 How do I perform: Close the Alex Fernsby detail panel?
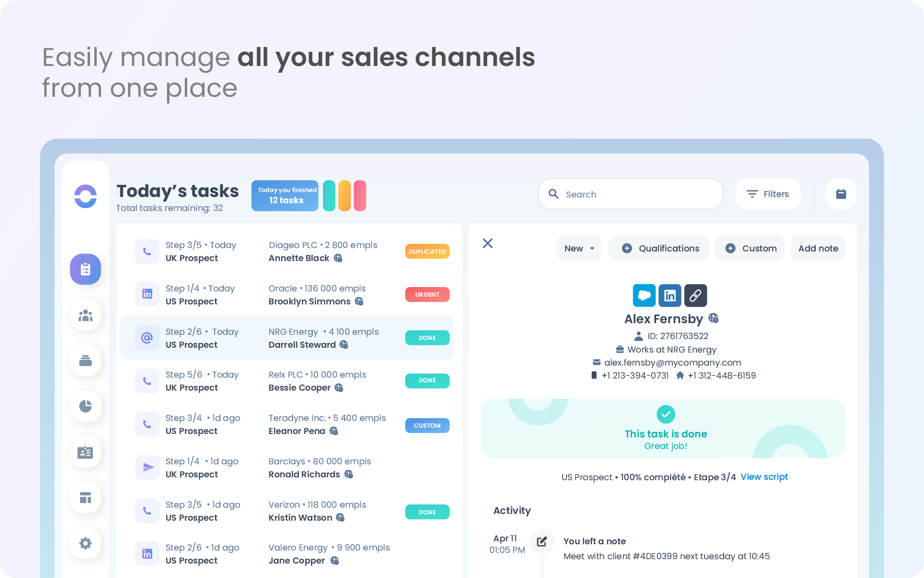point(488,244)
